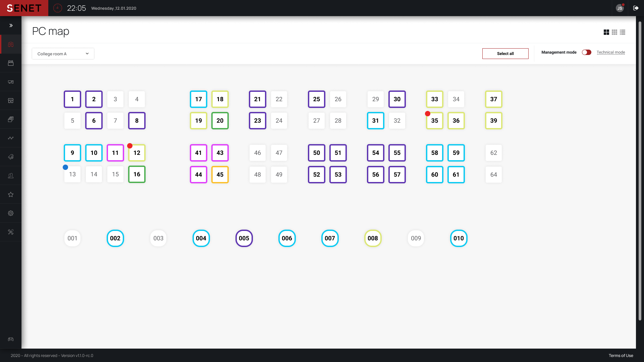This screenshot has width=644, height=362.
Task: Open the settings gear sidebar icon
Action: (x=11, y=213)
